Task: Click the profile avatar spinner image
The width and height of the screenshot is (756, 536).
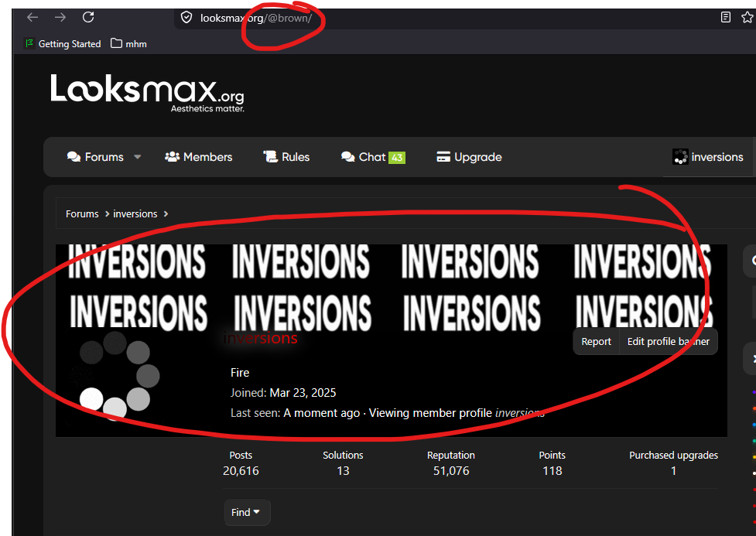Action: click(115, 375)
